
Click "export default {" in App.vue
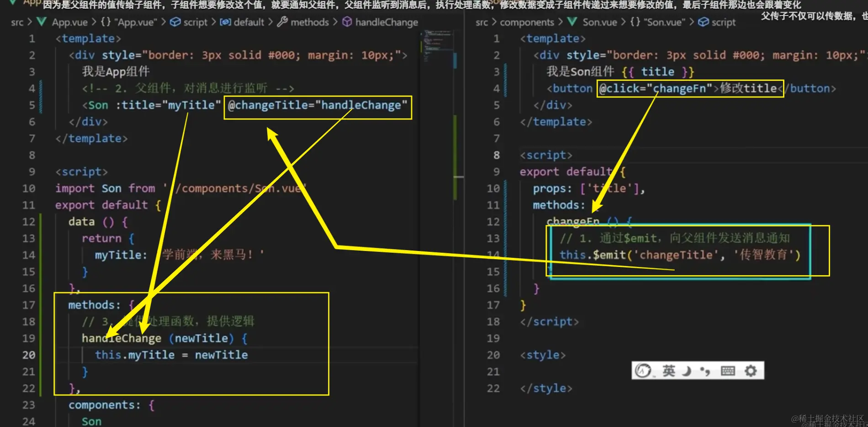tap(108, 205)
